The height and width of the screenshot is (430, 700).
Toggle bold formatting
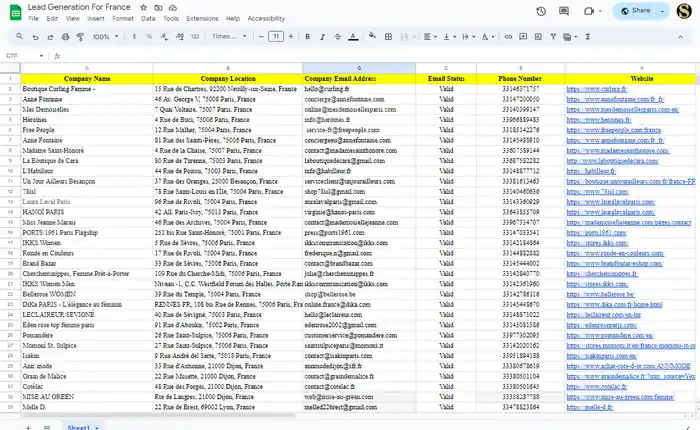307,37
